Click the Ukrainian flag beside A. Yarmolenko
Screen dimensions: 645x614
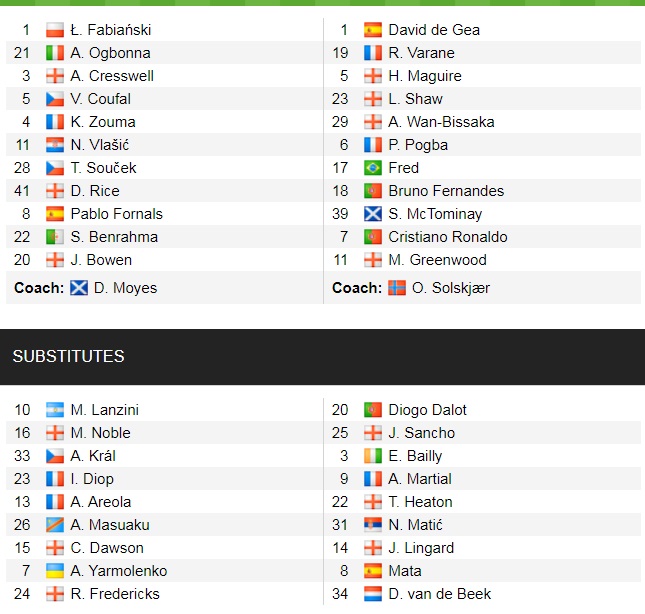[x=55, y=571]
